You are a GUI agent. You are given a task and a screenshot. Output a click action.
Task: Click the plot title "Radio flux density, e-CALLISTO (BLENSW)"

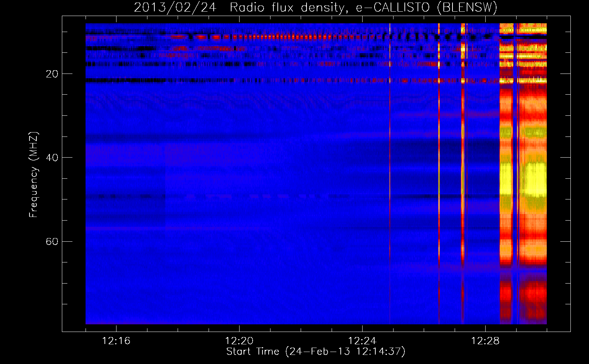click(363, 7)
